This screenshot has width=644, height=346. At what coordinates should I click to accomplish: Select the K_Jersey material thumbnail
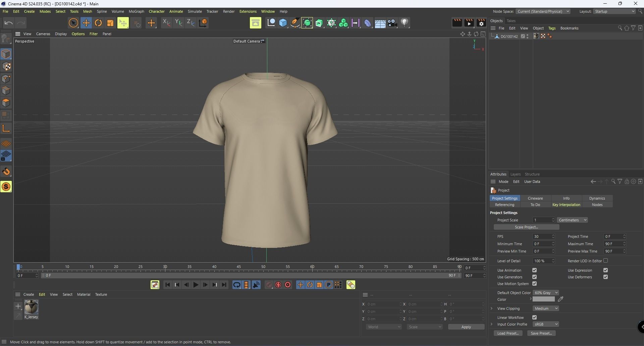tap(31, 307)
